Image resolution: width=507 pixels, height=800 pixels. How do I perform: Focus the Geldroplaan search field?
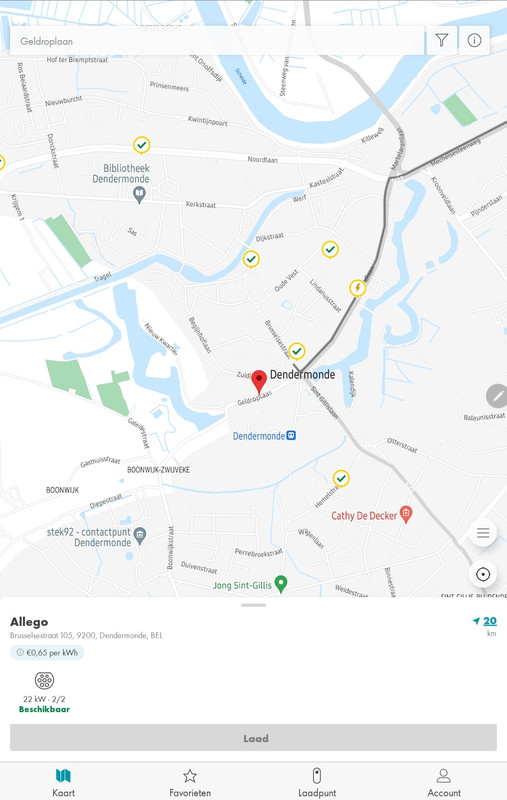click(x=217, y=41)
